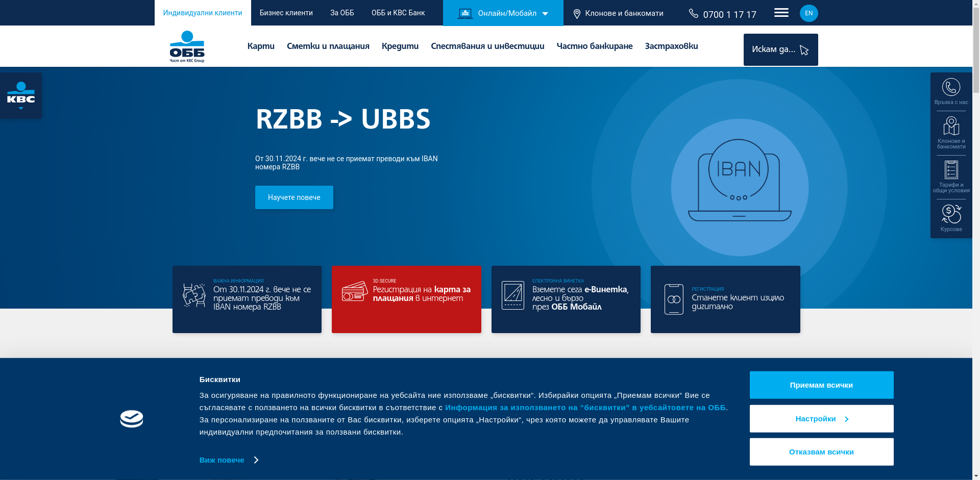The image size is (980, 480).
Task: Open the 3D Secure card registration tile
Action: [x=406, y=299]
